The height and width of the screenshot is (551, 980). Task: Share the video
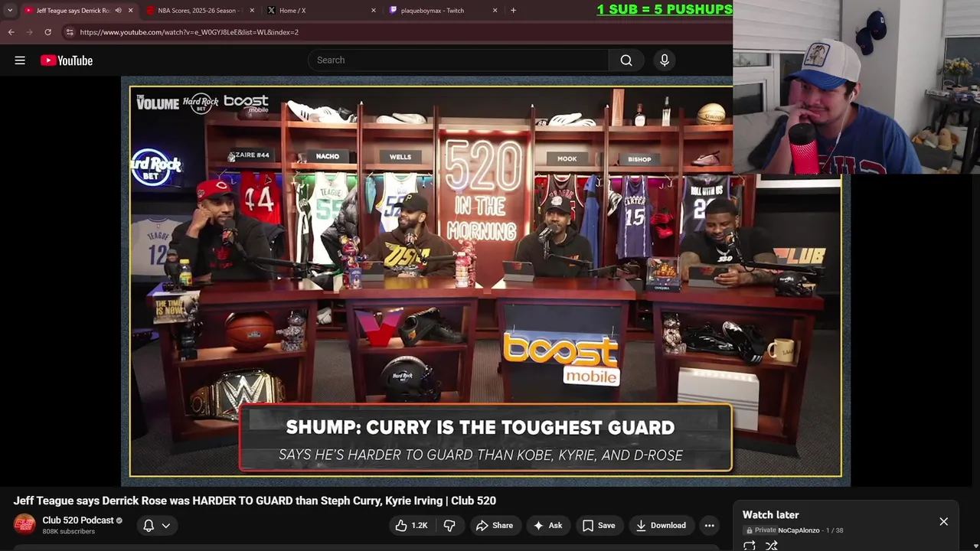pos(495,525)
